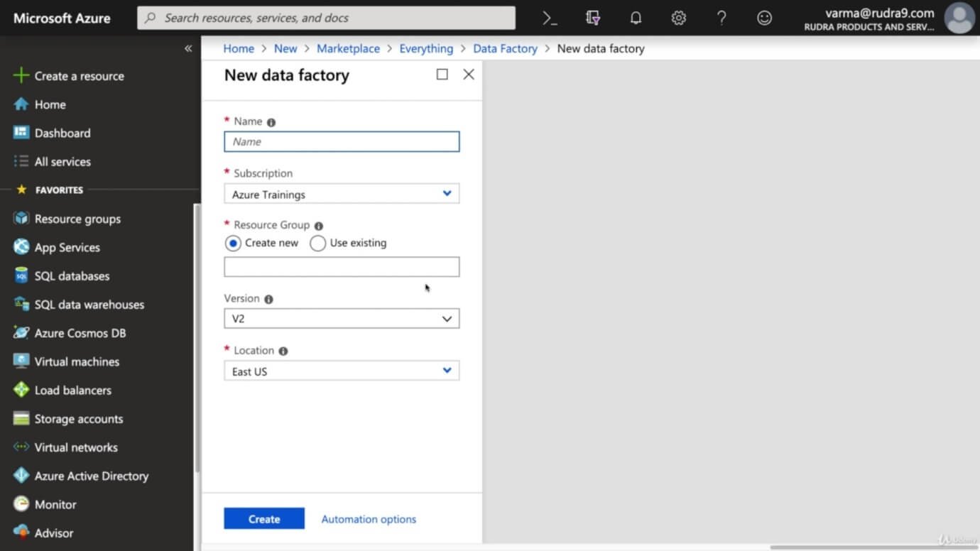Show info tooltip next to Location
Screen dimensions: 980x551
pyautogui.click(x=283, y=351)
